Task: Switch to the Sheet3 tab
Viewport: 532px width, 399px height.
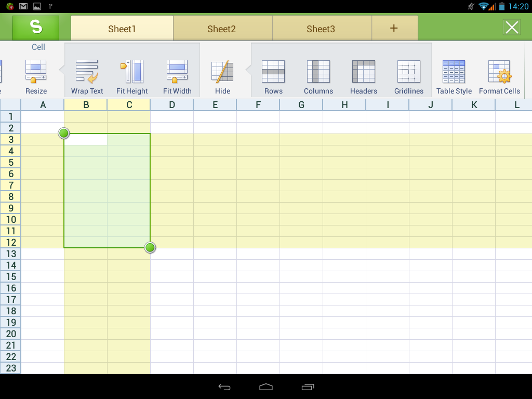Action: (x=321, y=29)
